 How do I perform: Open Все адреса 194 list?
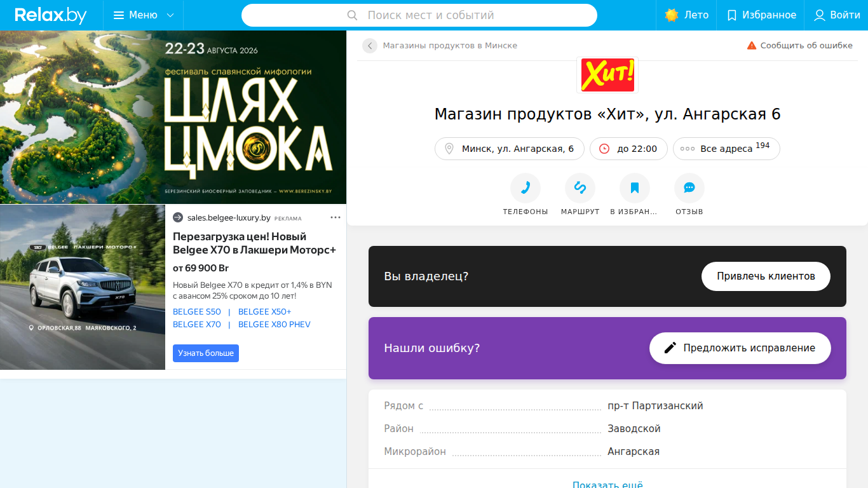pos(726,149)
